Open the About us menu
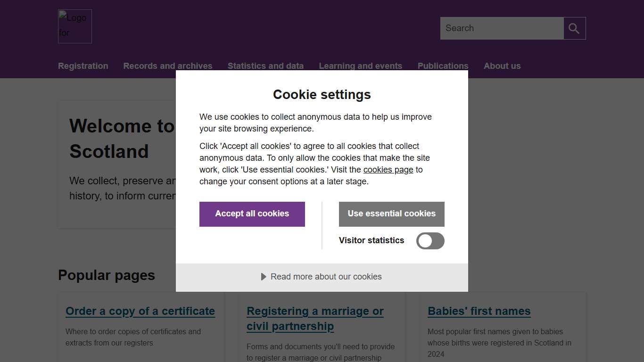This screenshot has width=644, height=362. [x=502, y=66]
